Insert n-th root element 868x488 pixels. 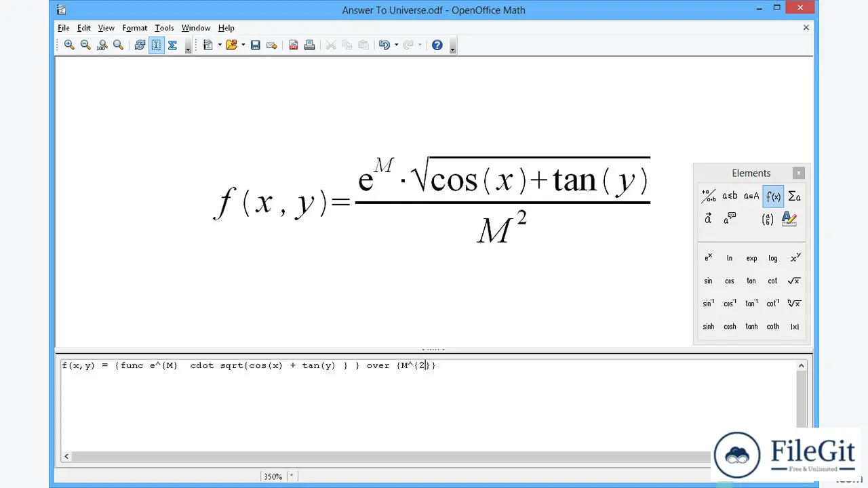coord(795,304)
